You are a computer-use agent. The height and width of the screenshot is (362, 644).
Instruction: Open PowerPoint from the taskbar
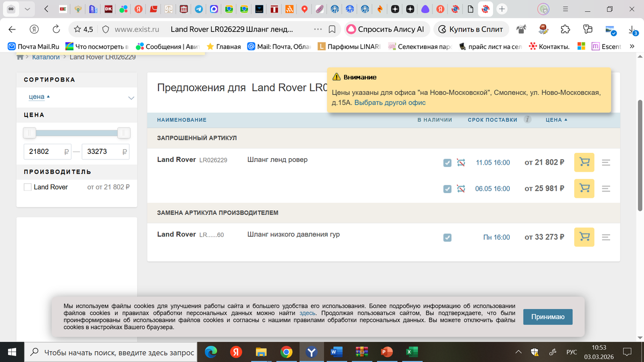click(386, 352)
